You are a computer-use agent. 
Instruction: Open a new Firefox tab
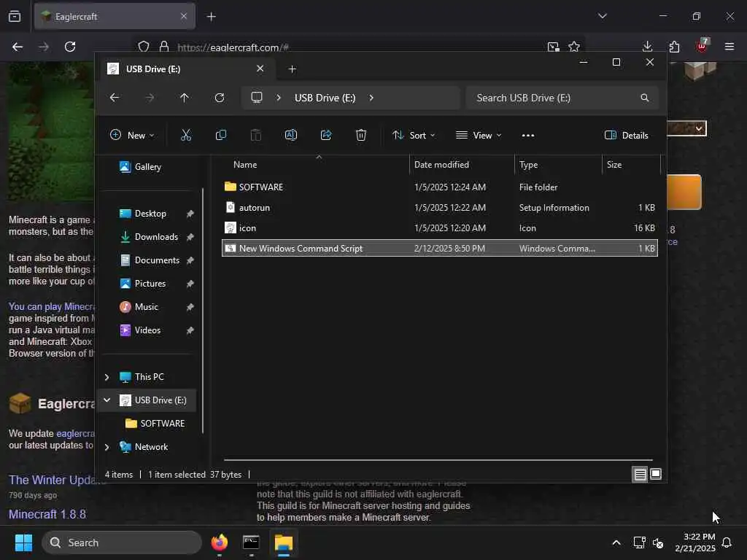[211, 17]
